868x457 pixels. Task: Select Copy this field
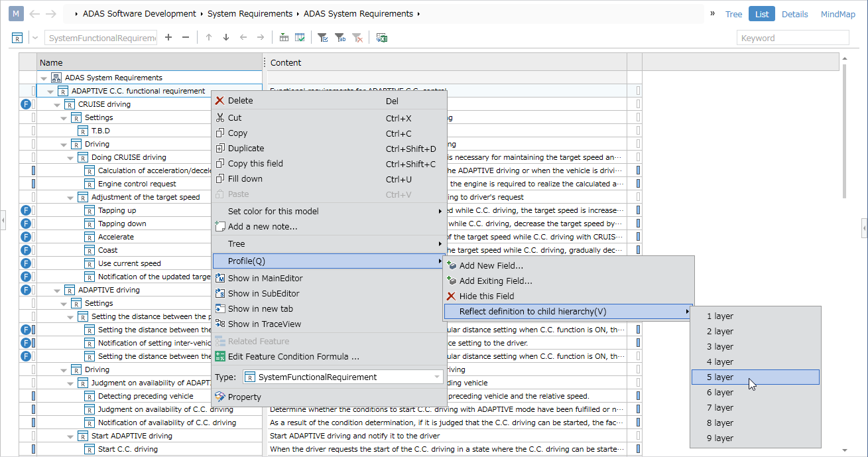(330, 164)
